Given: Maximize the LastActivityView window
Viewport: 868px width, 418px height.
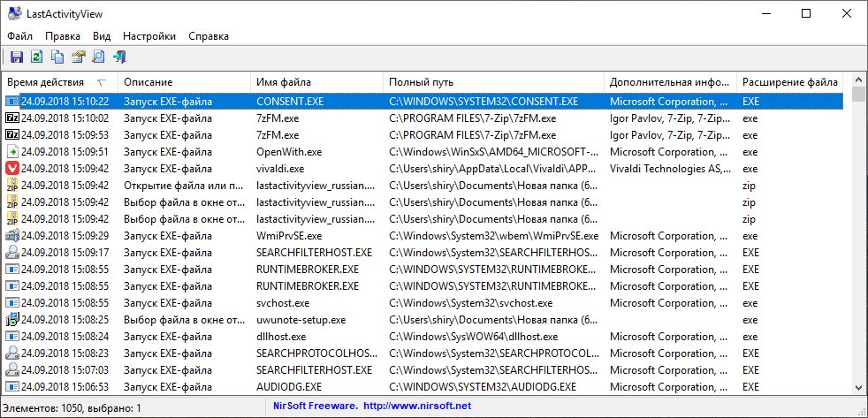Looking at the screenshot, I should click(806, 14).
